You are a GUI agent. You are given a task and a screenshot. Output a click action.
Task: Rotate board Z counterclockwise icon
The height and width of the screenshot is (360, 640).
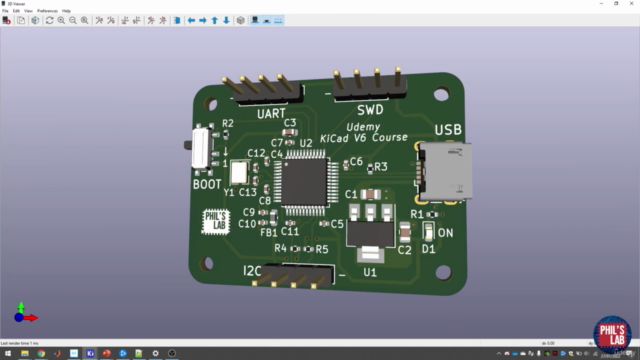click(162, 20)
